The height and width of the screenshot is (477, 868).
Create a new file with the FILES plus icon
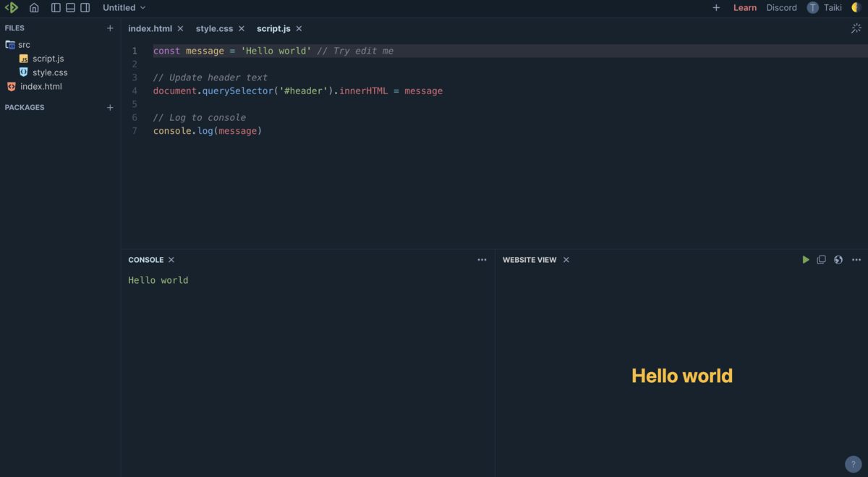coord(110,28)
